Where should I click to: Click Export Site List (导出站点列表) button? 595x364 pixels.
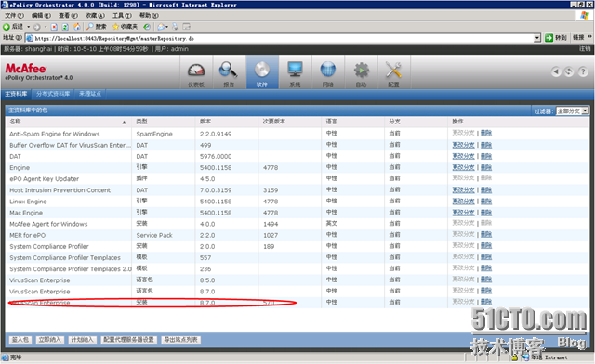[x=180, y=340]
